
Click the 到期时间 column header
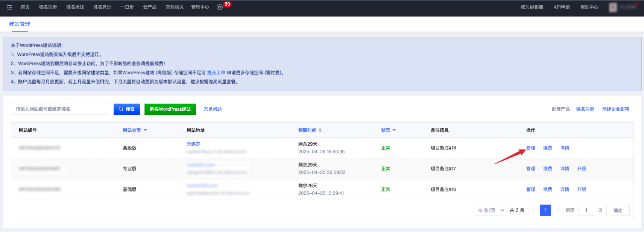[307, 130]
